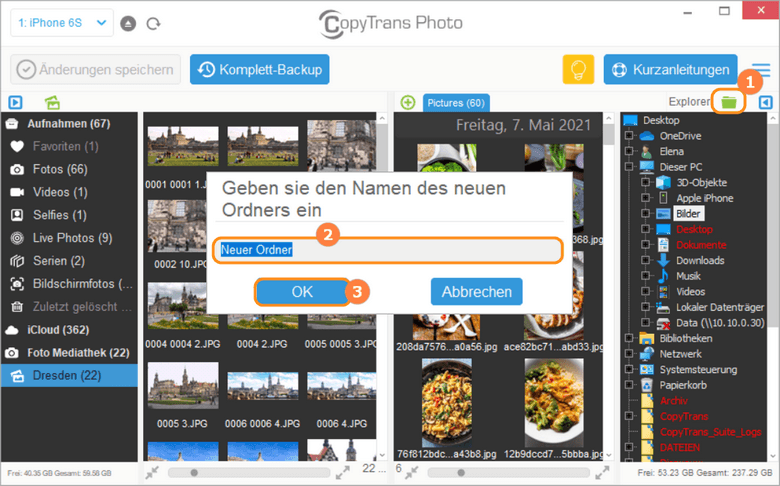Select Systemsteuerung in the tree
The height and width of the screenshot is (486, 780).
point(698,369)
